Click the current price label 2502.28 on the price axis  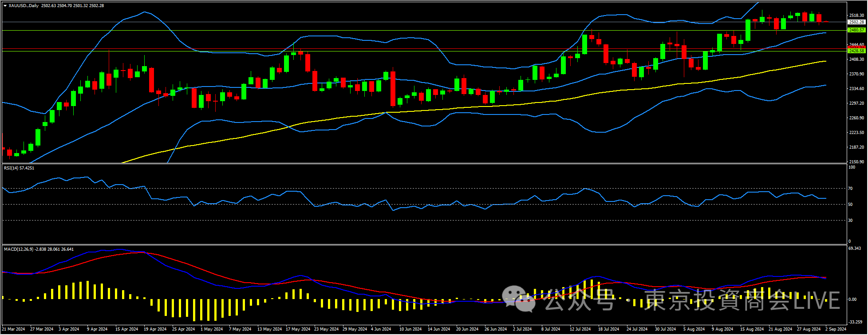(x=856, y=22)
